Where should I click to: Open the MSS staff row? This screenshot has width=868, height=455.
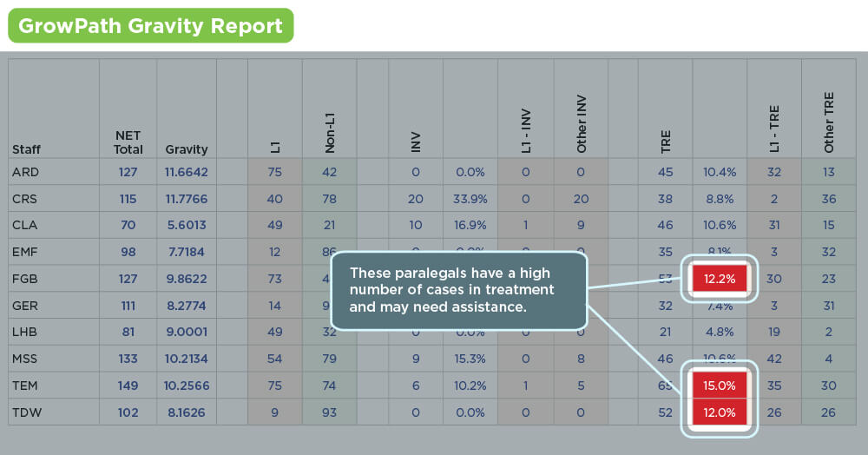click(26, 359)
